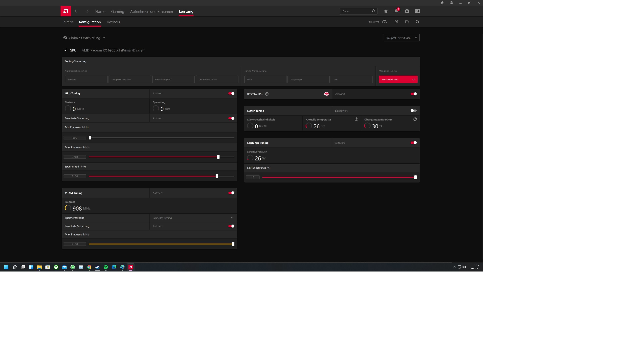Screen dimensions: 644x362
Task: Open the Globale Optimierung dropdown
Action: [x=85, y=38]
